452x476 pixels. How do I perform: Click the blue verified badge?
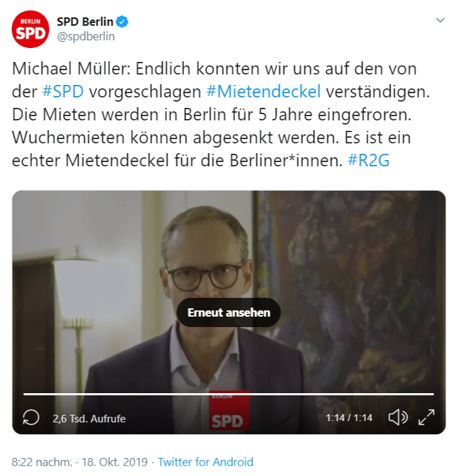pyautogui.click(x=122, y=22)
